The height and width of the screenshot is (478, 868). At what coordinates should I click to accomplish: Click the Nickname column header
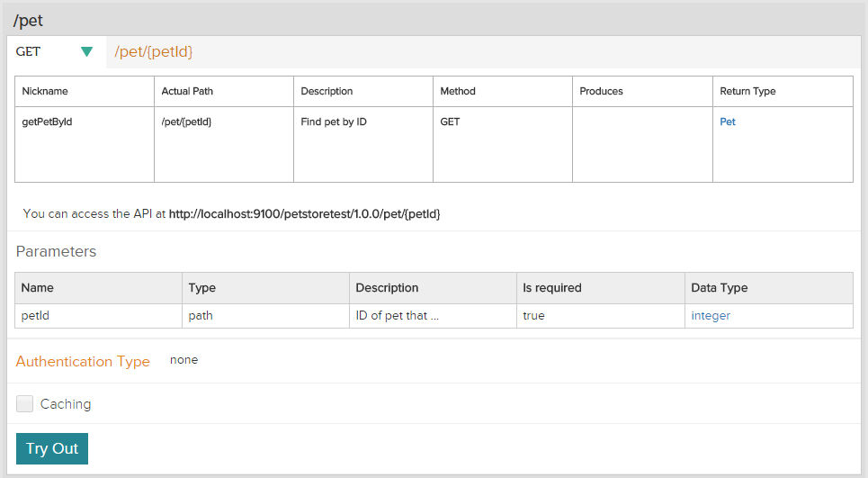(85, 92)
